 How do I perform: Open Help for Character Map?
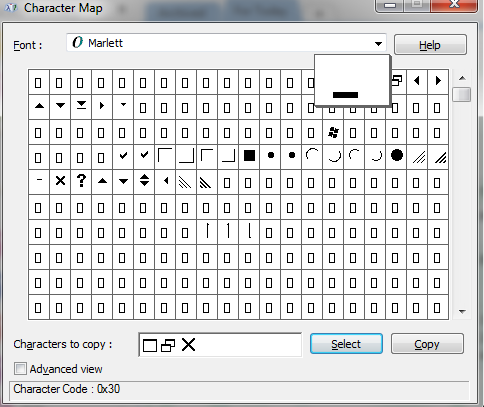coord(430,45)
